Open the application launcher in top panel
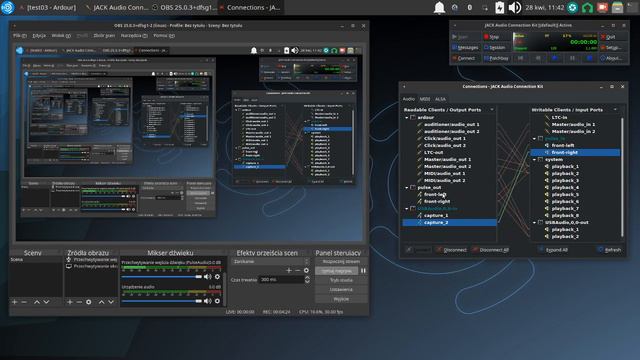 pyautogui.click(x=8, y=8)
